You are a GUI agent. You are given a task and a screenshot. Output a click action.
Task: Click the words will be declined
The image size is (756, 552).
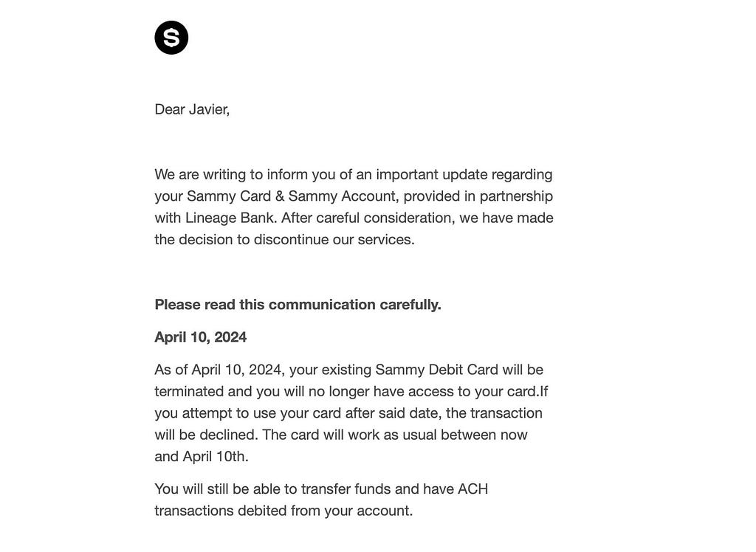207,435
